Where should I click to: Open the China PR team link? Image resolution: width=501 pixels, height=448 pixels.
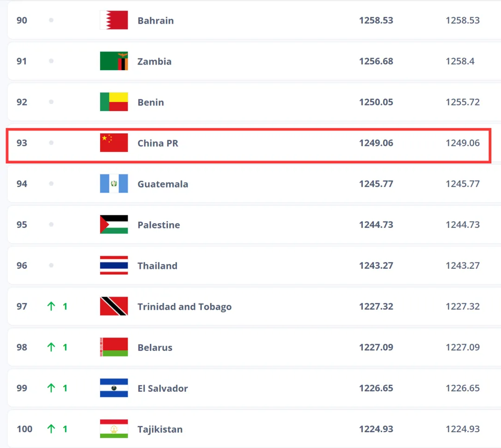pos(158,143)
